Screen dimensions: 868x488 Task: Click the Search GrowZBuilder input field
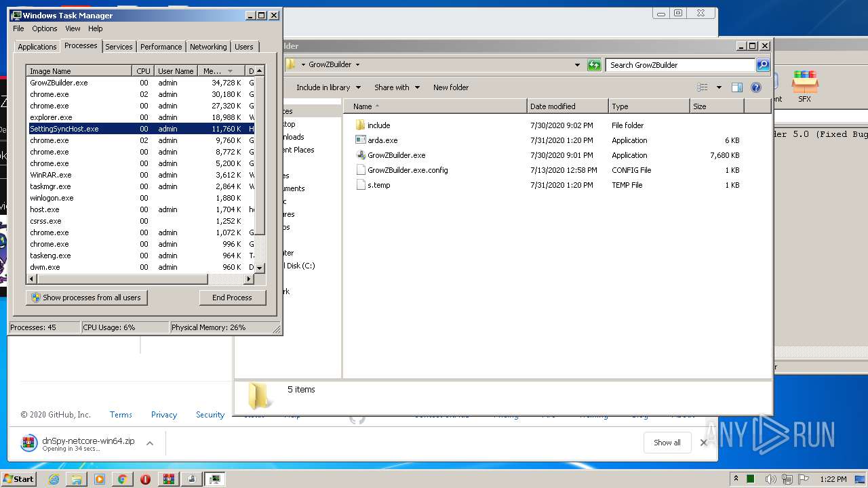680,65
